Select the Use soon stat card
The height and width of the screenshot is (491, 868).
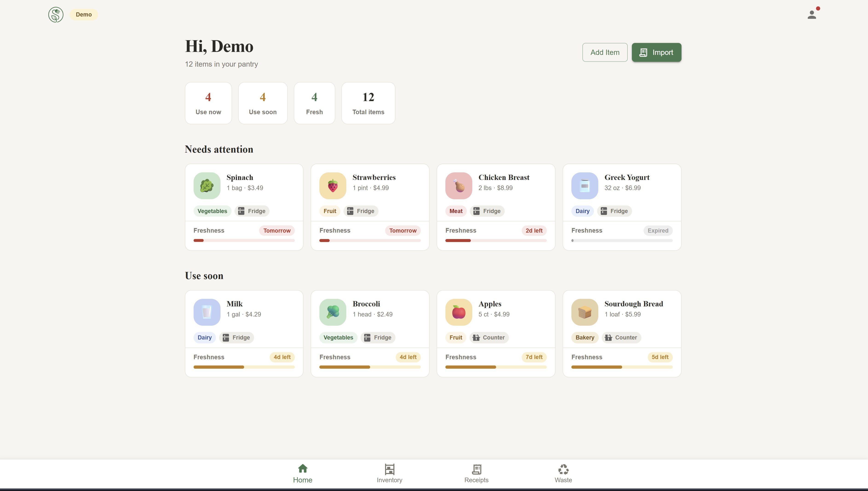click(263, 103)
